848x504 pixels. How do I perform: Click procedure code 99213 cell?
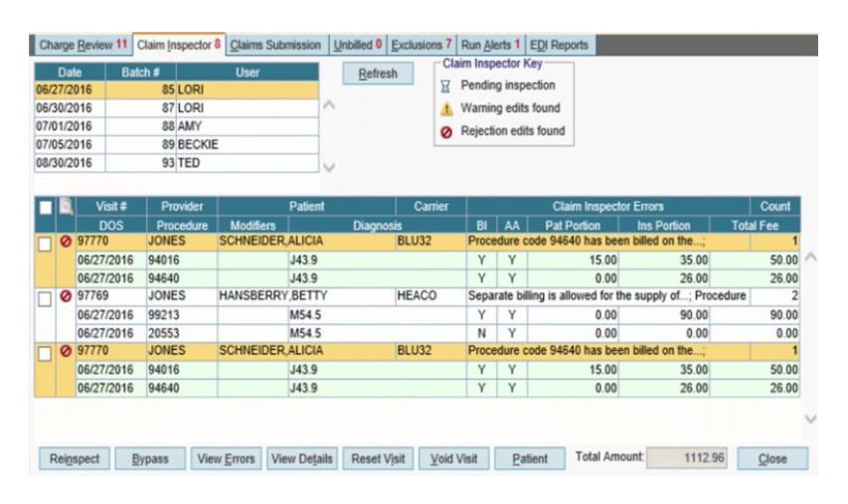tap(182, 315)
